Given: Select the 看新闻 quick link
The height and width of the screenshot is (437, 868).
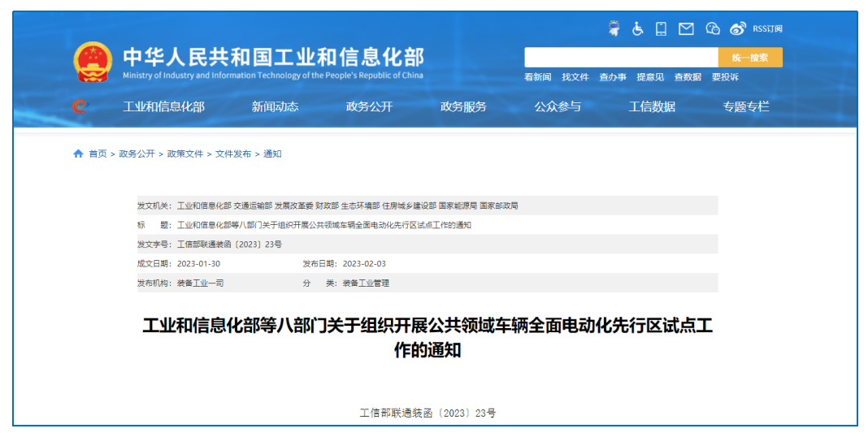Looking at the screenshot, I should 537,77.
